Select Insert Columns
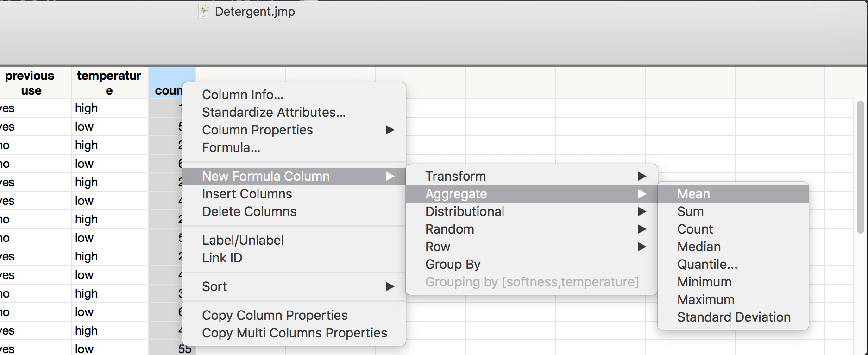Screen dimensions: 868x355 (247, 194)
